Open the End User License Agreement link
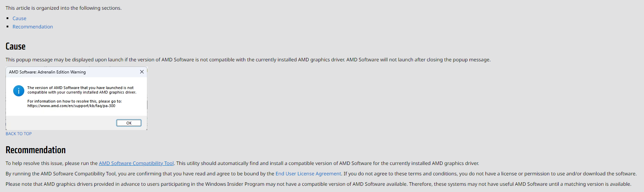This screenshot has width=644, height=192. tap(308, 174)
